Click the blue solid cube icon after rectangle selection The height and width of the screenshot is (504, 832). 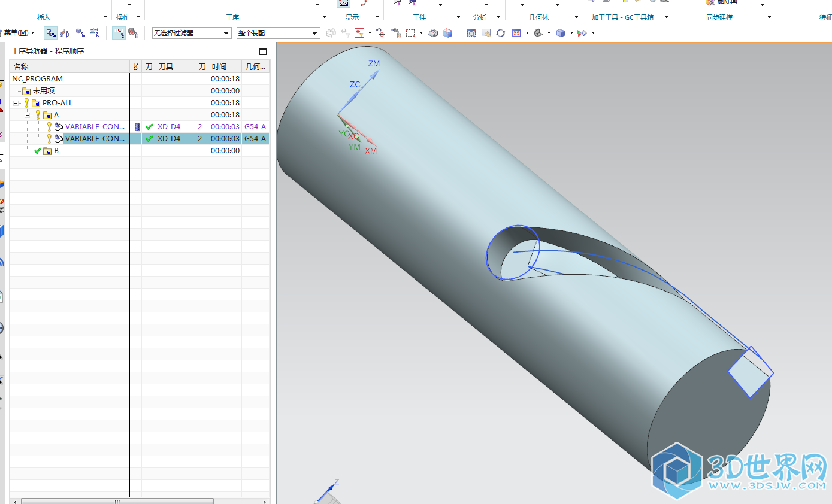[x=447, y=33]
